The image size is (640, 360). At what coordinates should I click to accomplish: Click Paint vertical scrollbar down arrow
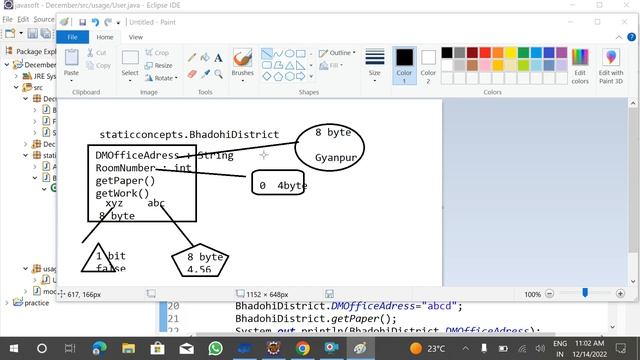coord(633,281)
